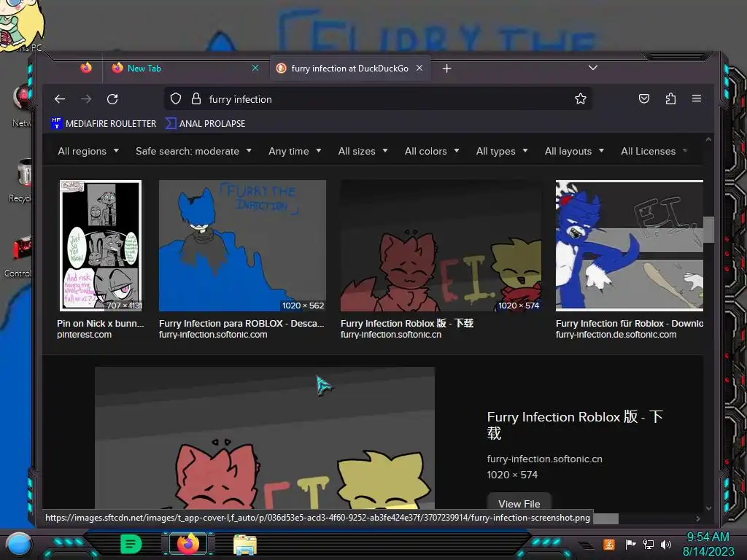Open the Furry Infection para ROBLOX thumbnail
Image resolution: width=747 pixels, height=560 pixels.
[242, 246]
